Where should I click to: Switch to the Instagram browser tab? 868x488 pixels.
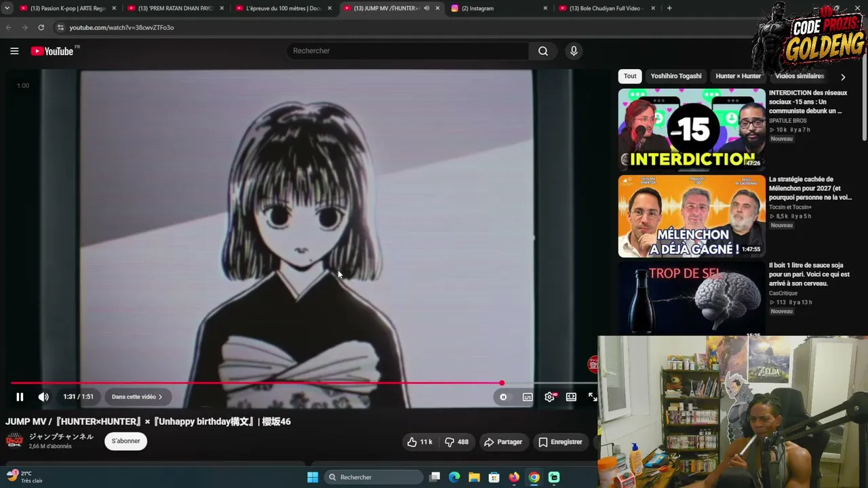coord(498,8)
